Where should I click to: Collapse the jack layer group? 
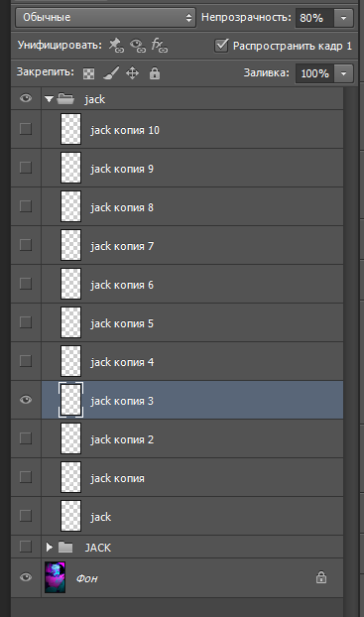pos(49,99)
